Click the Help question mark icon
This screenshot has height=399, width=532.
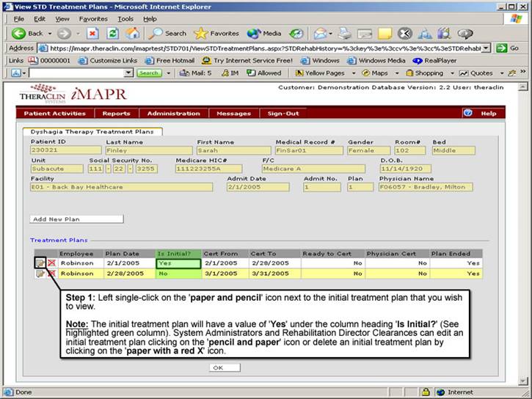[x=467, y=113]
